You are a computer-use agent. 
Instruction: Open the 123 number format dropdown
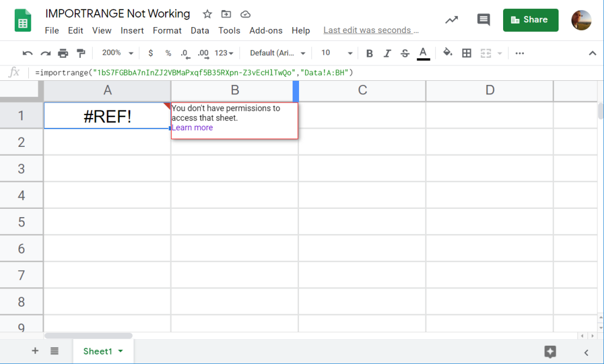coord(223,53)
